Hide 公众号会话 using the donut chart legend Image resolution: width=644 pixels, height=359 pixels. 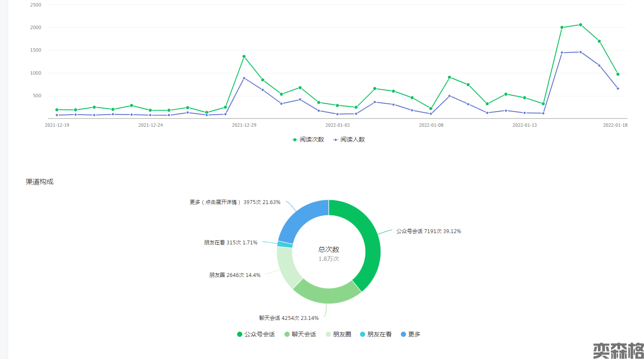click(x=256, y=334)
